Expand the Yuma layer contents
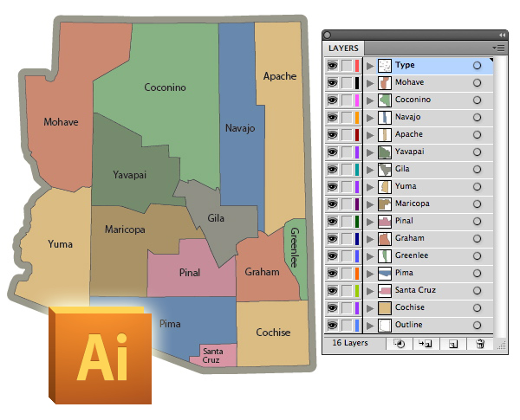Image resolution: width=520 pixels, height=420 pixels. pyautogui.click(x=370, y=187)
